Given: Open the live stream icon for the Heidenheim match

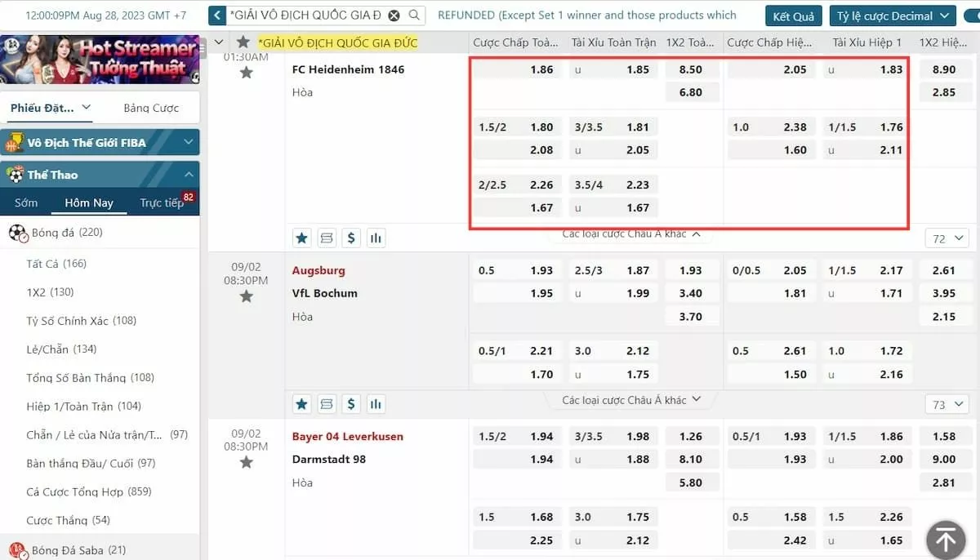Looking at the screenshot, I should coord(327,238).
